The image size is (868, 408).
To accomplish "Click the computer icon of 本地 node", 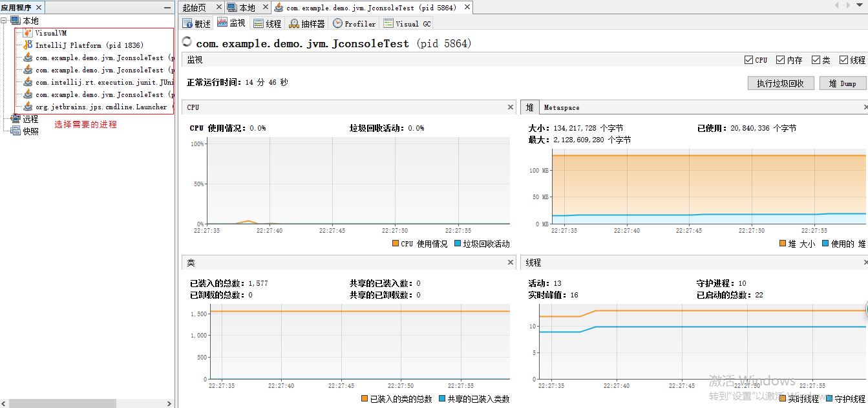I will coord(16,21).
